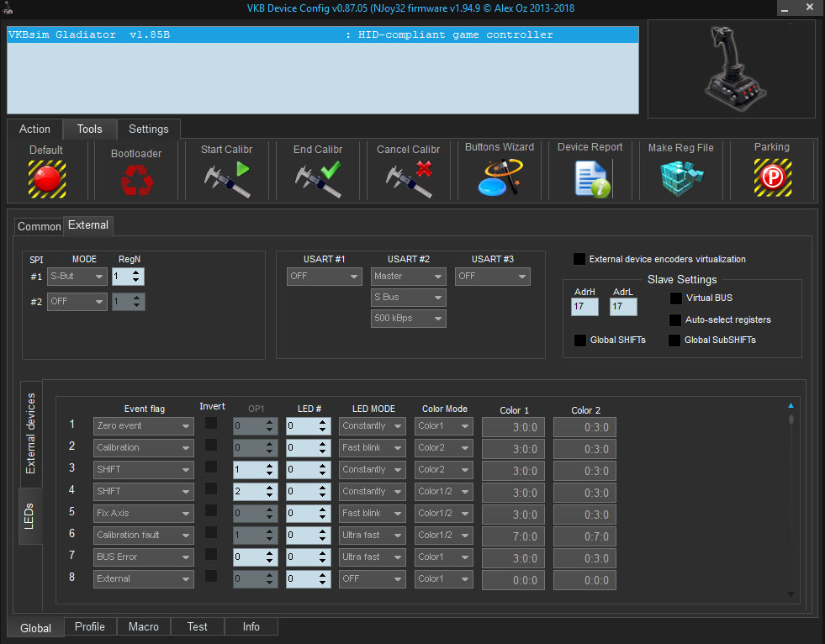
Task: Open the USART #1 dropdown
Action: pos(324,276)
